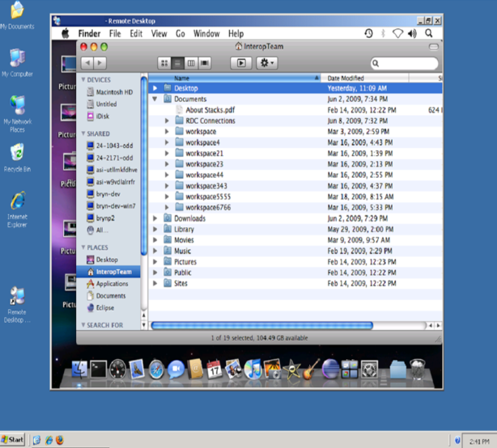Open Safari from the Mac dock
The width and height of the screenshot is (497, 448).
157,370
